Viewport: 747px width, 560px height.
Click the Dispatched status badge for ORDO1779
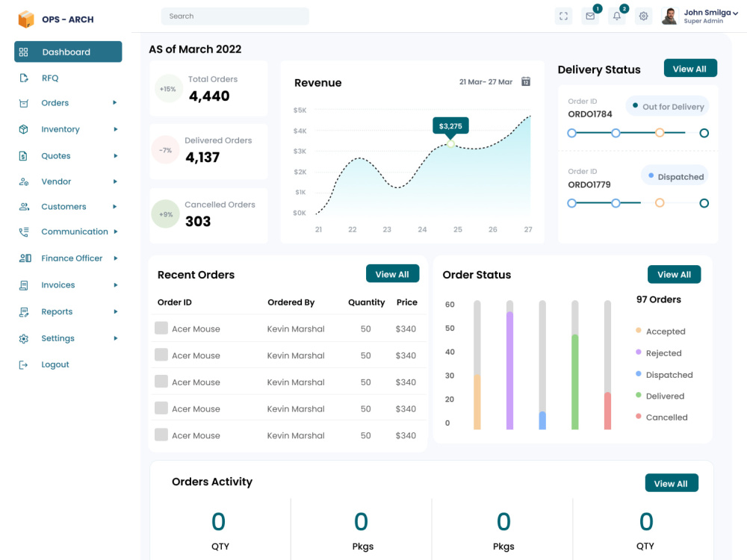pos(675,177)
